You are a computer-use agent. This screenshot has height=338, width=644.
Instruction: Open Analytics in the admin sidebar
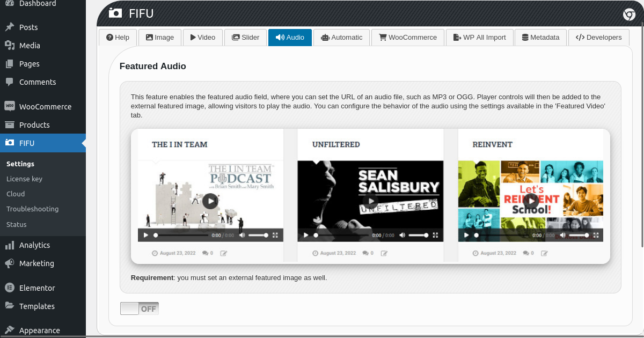click(x=43, y=245)
